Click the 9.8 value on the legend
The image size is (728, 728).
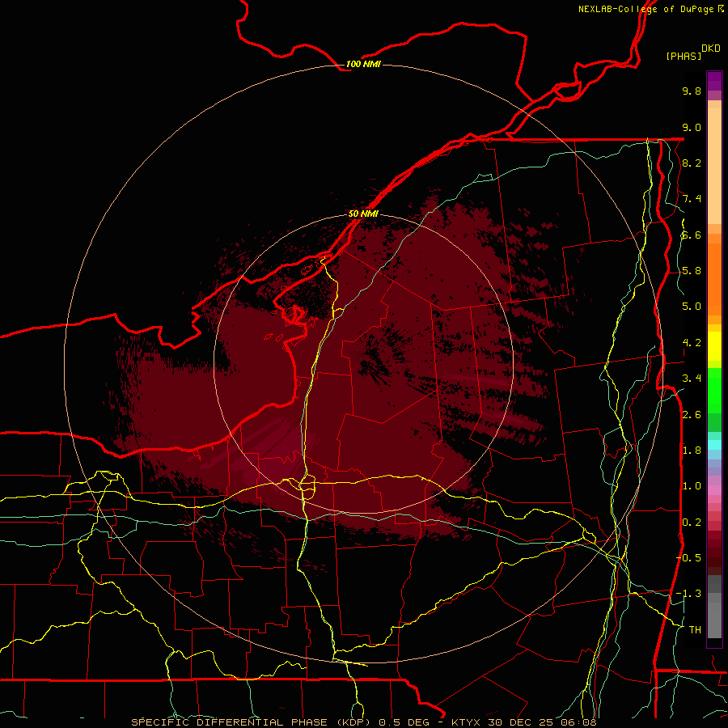coord(692,91)
